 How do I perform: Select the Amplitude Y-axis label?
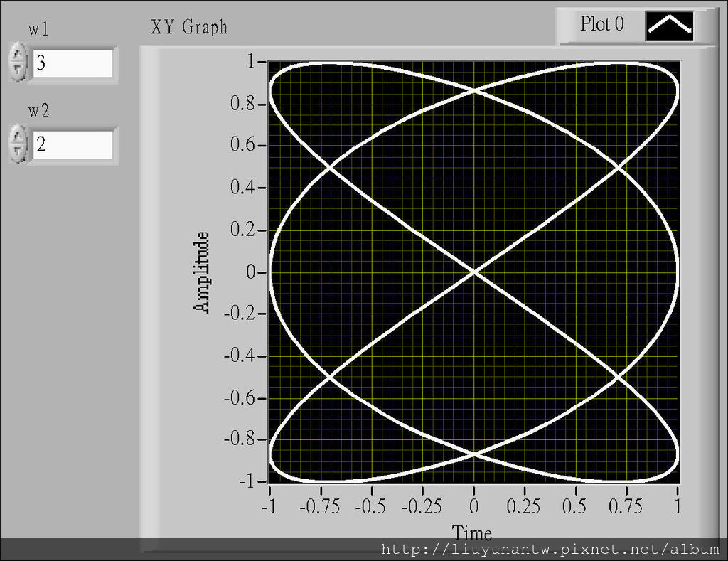point(202,272)
